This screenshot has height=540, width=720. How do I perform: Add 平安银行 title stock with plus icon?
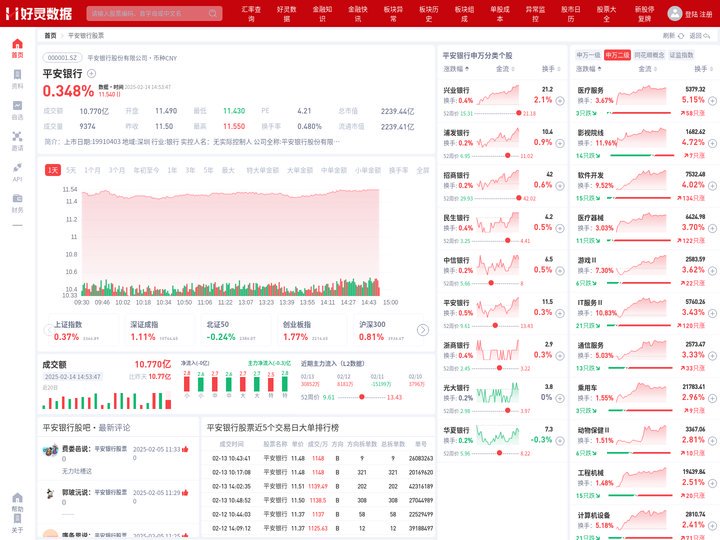[x=91, y=73]
